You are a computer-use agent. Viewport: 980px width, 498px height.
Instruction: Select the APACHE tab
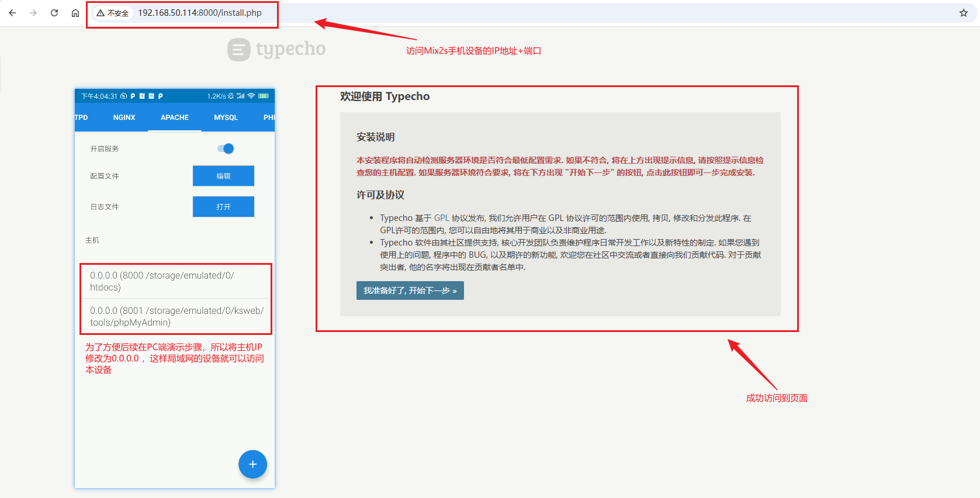click(x=175, y=117)
